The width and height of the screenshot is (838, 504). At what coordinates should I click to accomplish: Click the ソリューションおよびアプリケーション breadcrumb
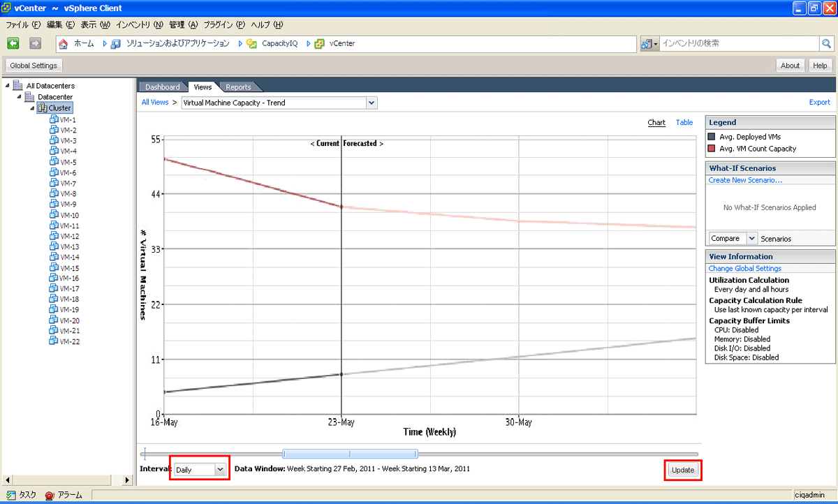click(x=177, y=43)
